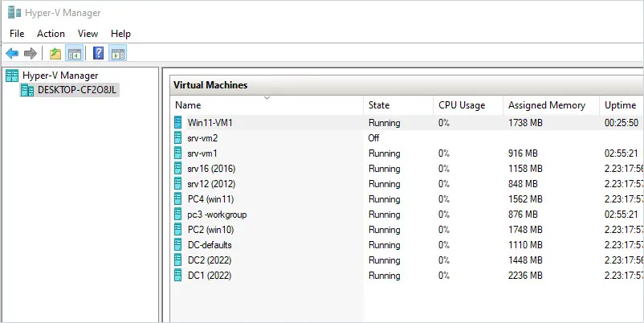Image resolution: width=644 pixels, height=323 pixels.
Task: Click the DC2 (2022) virtual machine icon
Action: [x=177, y=260]
